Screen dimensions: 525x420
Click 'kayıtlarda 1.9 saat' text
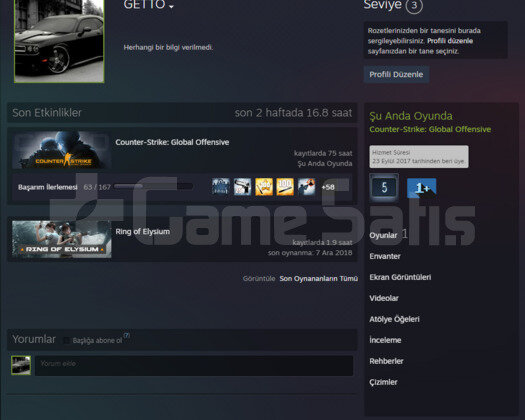[322, 242]
